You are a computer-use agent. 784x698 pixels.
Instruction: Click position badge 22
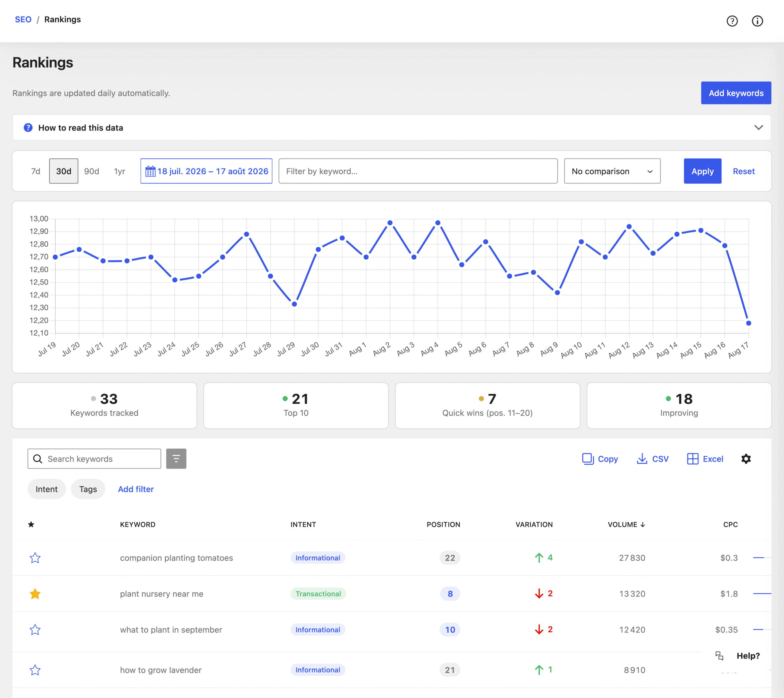(x=450, y=558)
